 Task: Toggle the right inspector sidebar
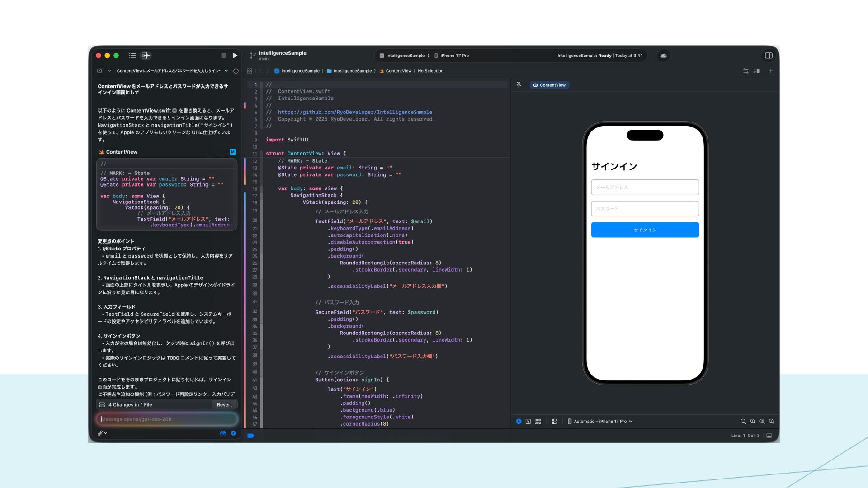coord(769,56)
